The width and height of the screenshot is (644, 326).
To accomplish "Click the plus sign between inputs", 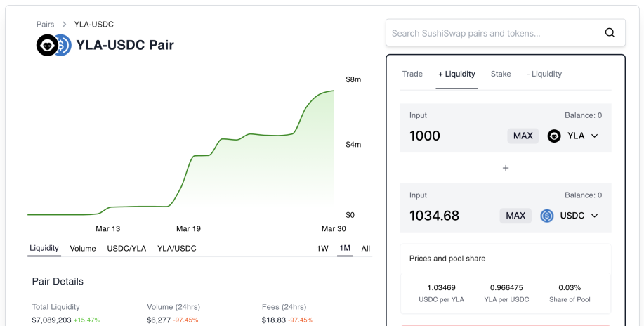I will [x=506, y=168].
